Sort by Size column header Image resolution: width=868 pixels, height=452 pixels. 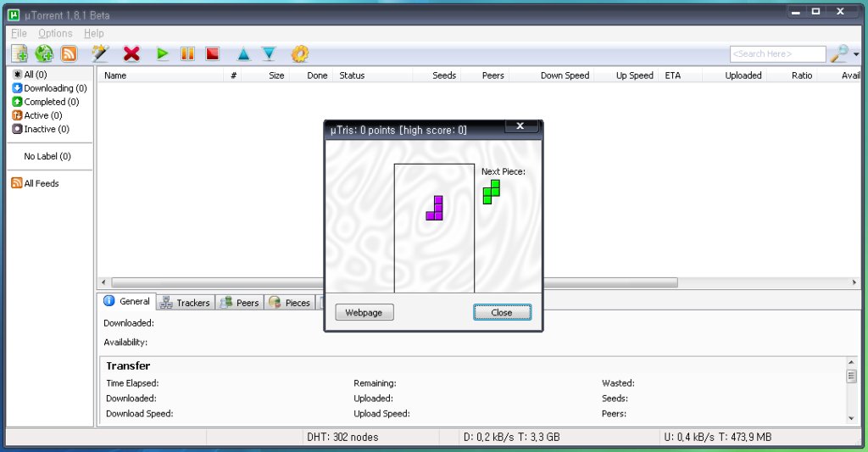(265, 75)
